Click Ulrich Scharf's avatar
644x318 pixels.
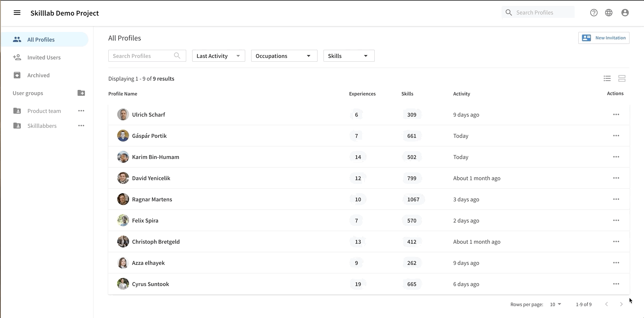pyautogui.click(x=123, y=114)
